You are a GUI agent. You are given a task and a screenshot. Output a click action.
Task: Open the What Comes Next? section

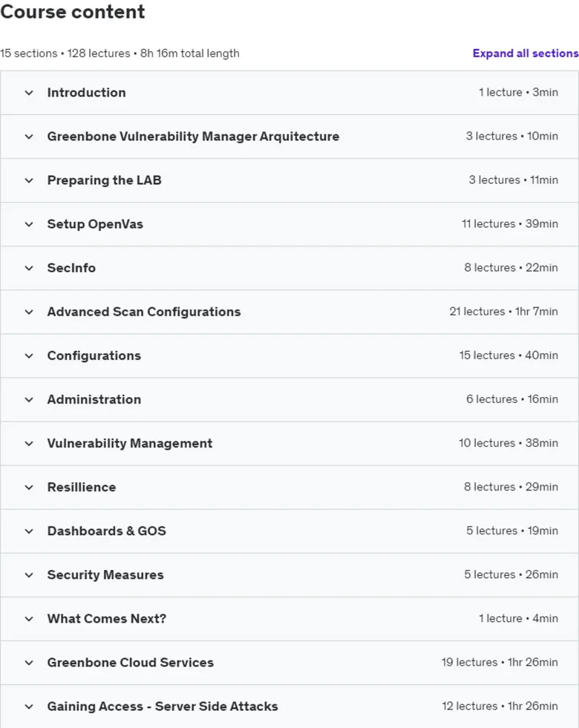pos(289,619)
